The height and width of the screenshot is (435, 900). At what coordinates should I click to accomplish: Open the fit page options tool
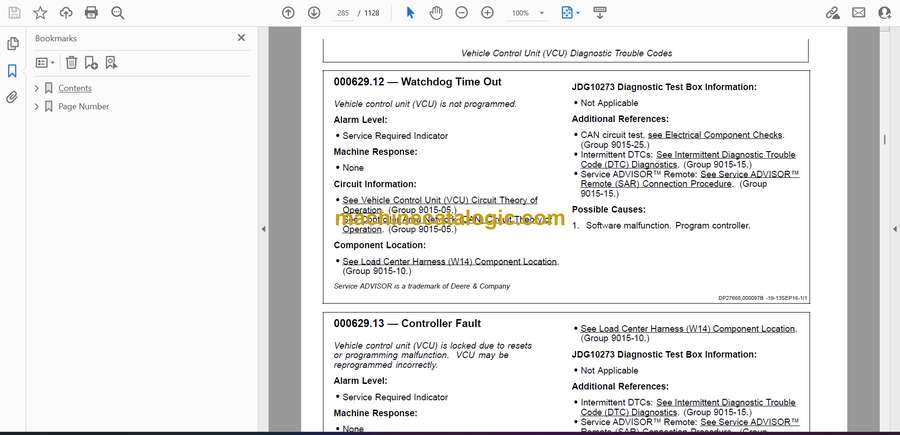coord(567,13)
